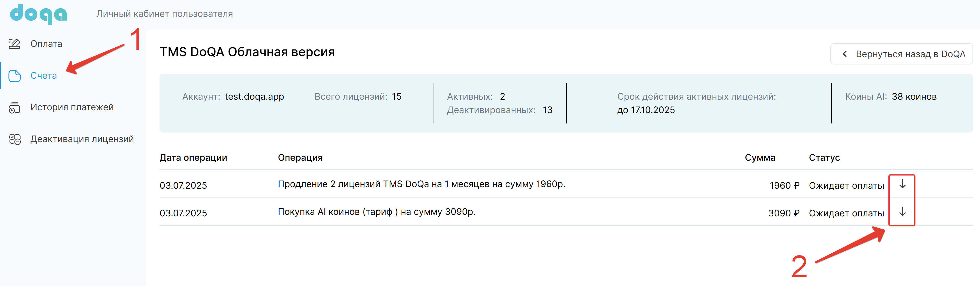Click 'TMS DoQA Облачная версия' heading
This screenshot has height=286, width=980.
click(x=247, y=52)
